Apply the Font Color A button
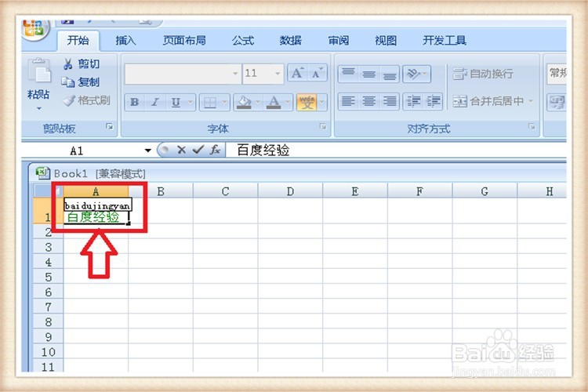This screenshot has width=588, height=392. coord(274,102)
